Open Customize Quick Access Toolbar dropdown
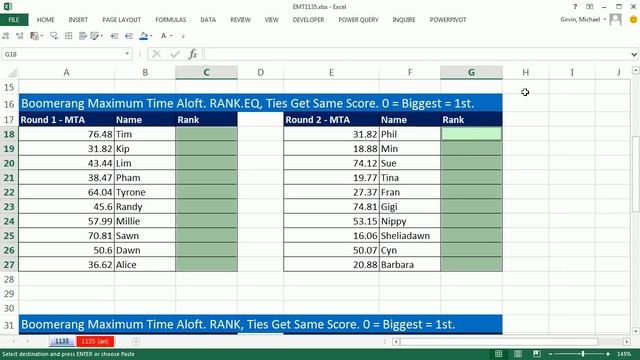 tap(183, 36)
